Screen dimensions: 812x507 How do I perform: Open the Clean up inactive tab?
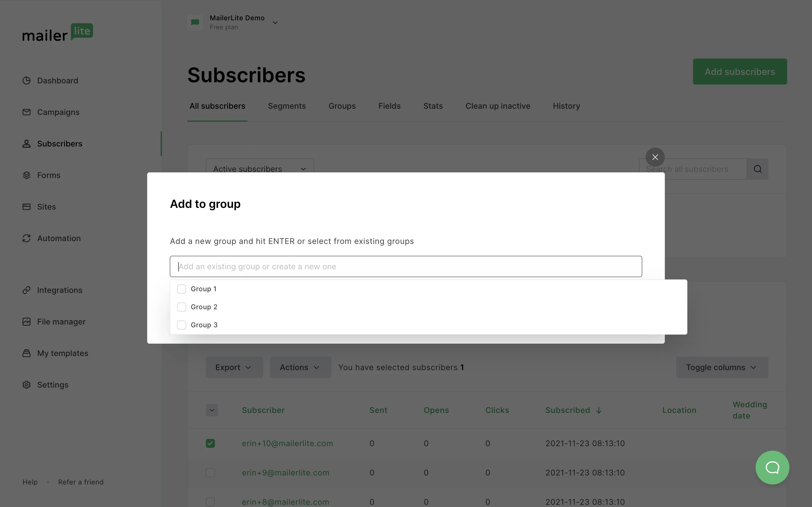(x=498, y=106)
